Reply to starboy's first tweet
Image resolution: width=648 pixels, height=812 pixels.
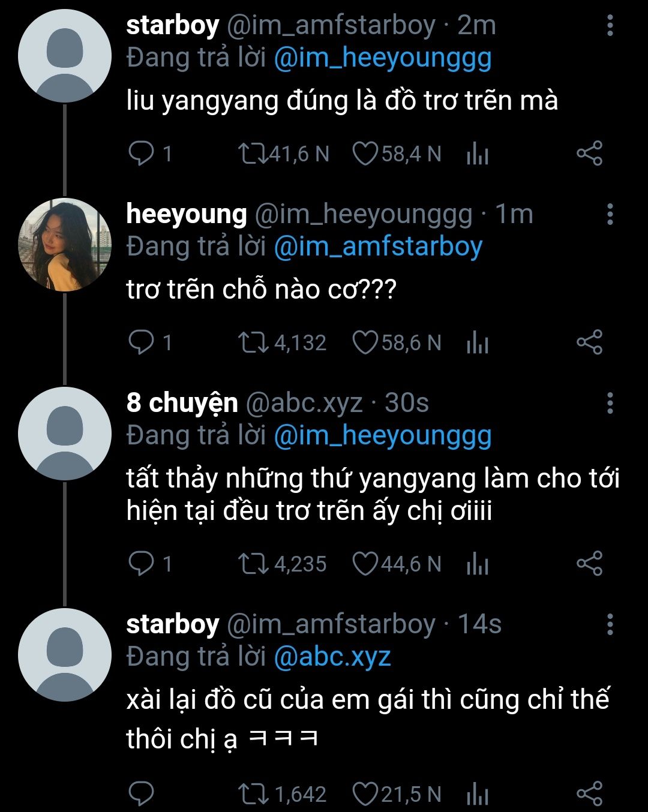(x=142, y=154)
